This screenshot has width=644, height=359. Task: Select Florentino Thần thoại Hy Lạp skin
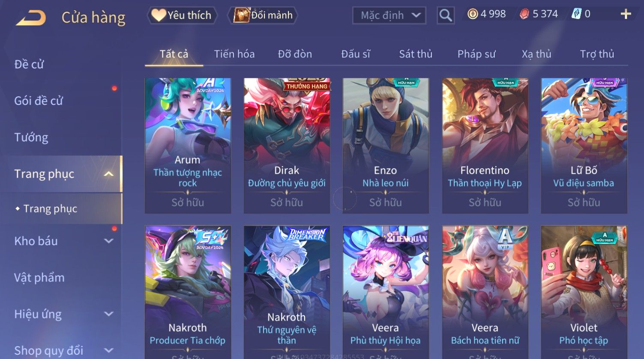point(485,145)
